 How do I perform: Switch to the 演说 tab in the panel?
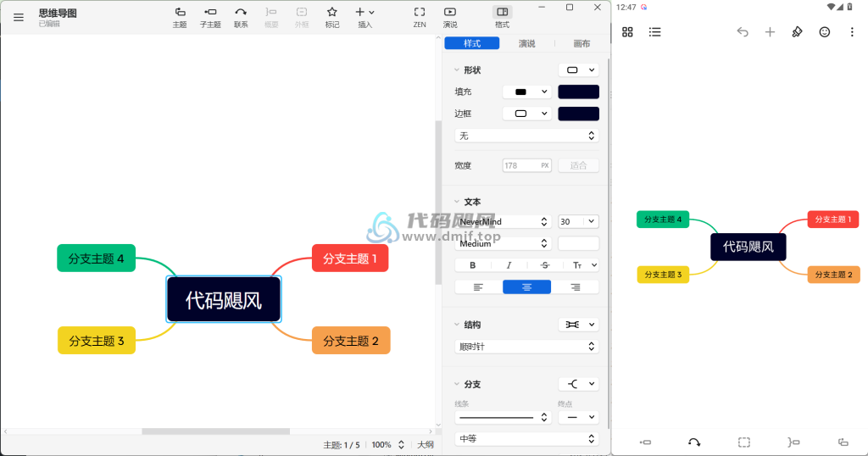click(526, 43)
